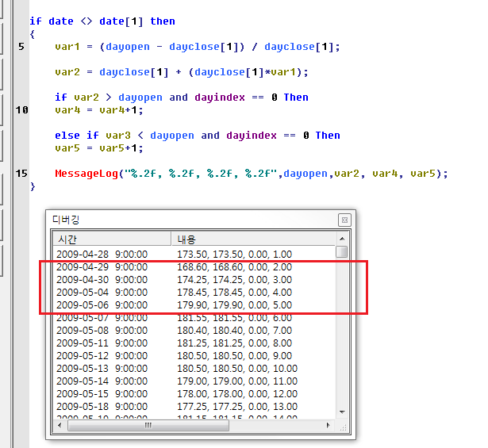The height and width of the screenshot is (448, 488).
Task: Click the vertical scrollbar up arrow
Action: coord(341,239)
